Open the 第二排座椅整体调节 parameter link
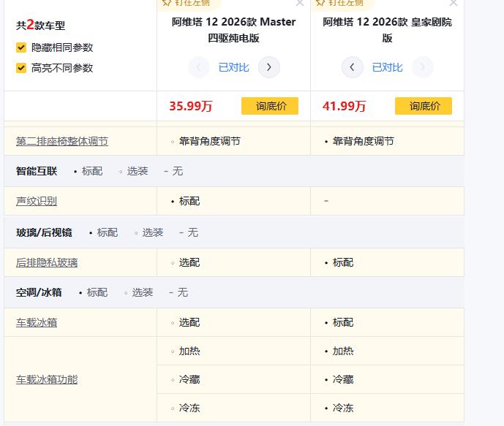 click(x=62, y=141)
